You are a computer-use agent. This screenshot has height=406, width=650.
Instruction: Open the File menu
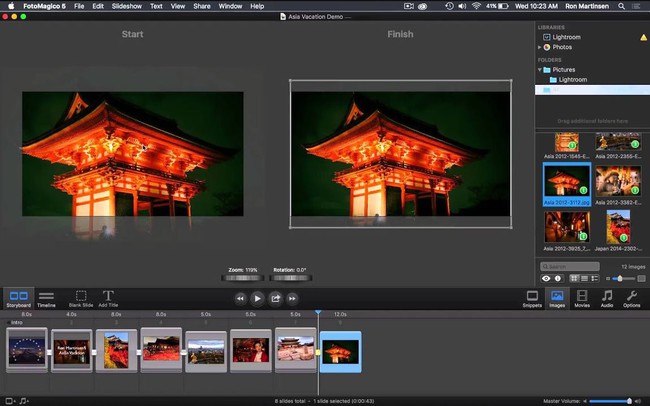(79, 6)
